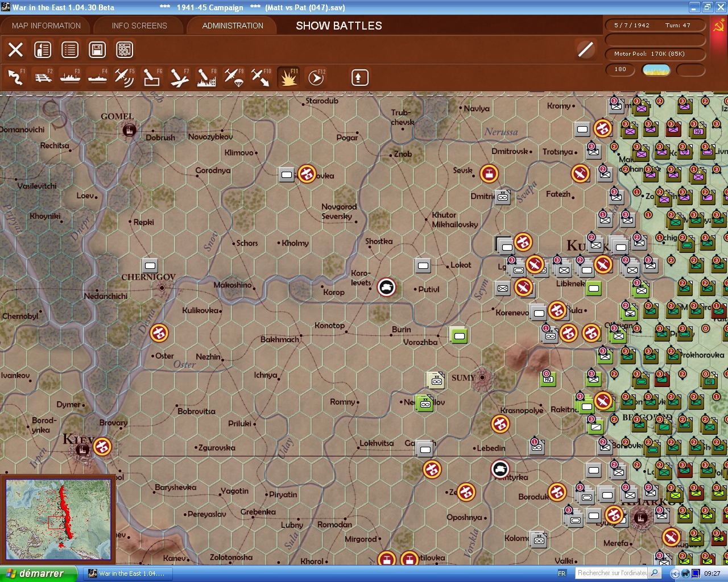Viewport: 728px width, 582px height.
Task: Click the Chernigov city marker
Action: [162, 288]
